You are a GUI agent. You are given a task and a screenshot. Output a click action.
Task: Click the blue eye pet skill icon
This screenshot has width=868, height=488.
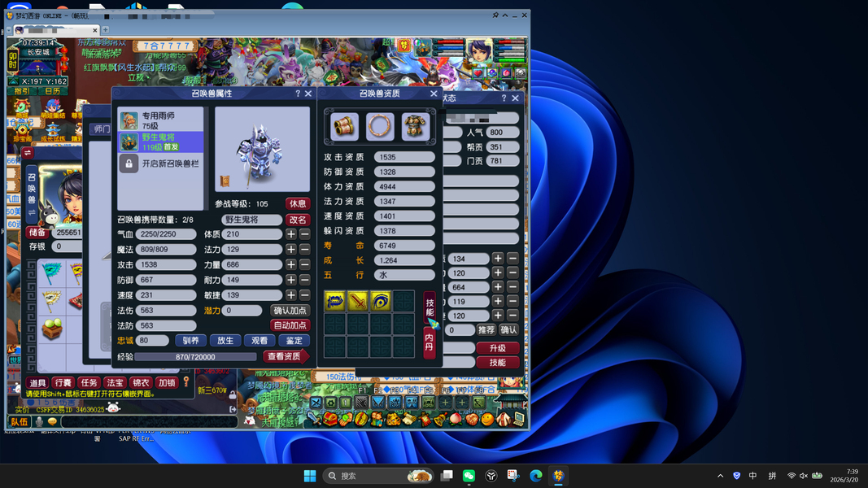click(x=380, y=302)
